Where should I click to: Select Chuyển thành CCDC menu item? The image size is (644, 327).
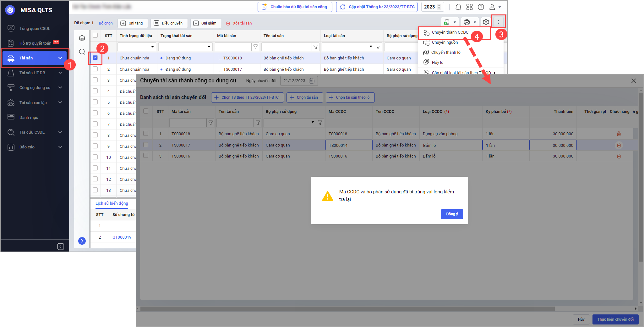pos(450,32)
